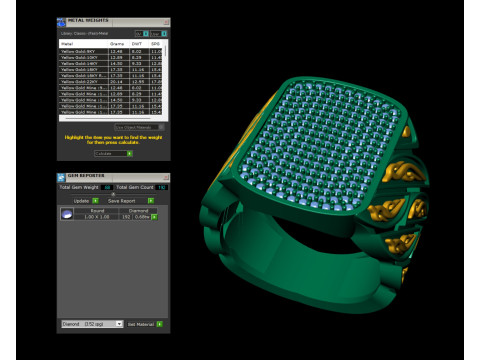Click the Calculate button
480x360 pixels.
(113, 154)
